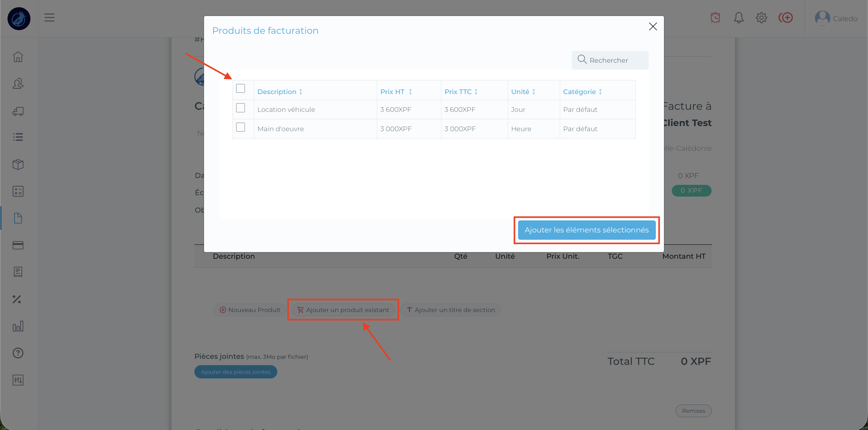Check the select-all checkbox in header
868x430 pixels.
click(x=241, y=88)
